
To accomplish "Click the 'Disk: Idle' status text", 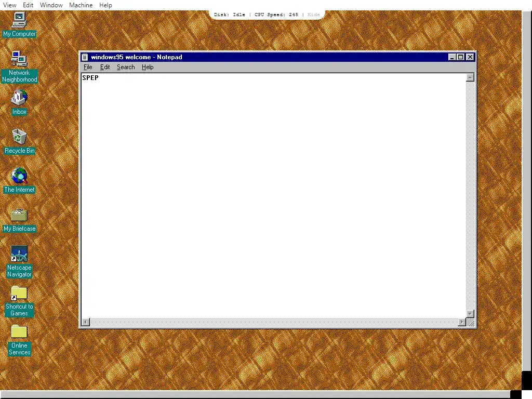I will point(230,15).
